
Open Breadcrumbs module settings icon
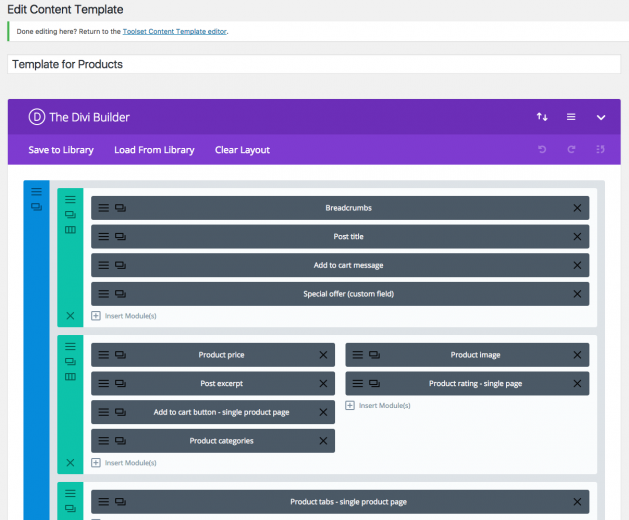coord(103,208)
